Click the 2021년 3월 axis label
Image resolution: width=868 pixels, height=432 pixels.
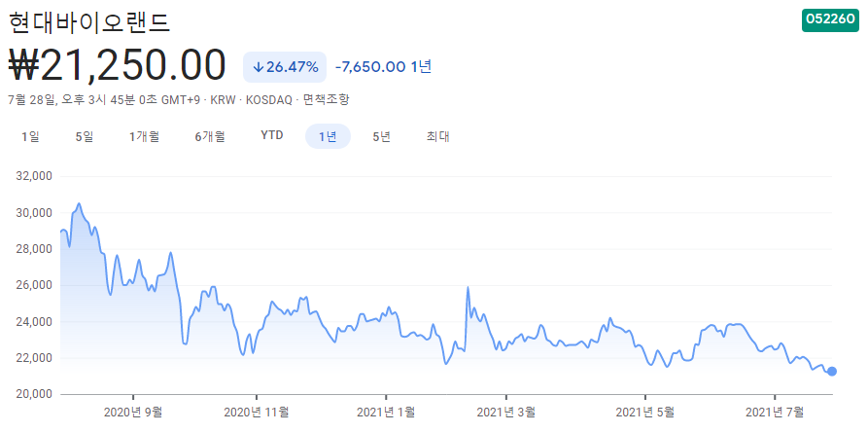click(x=506, y=412)
